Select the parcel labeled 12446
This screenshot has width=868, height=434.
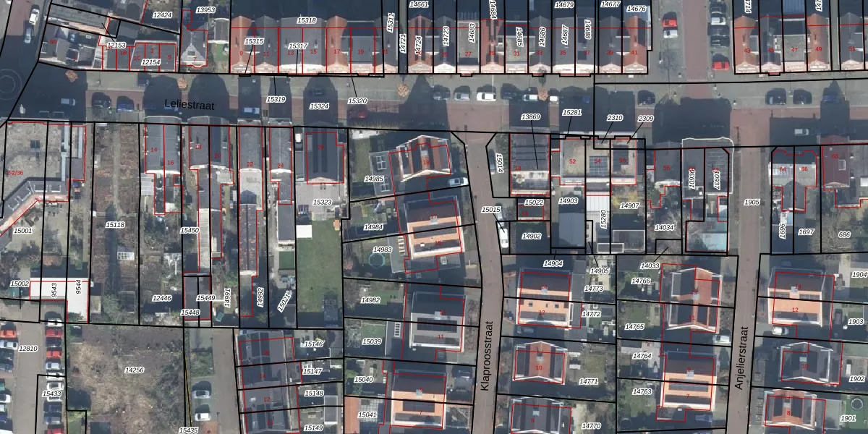(x=162, y=298)
